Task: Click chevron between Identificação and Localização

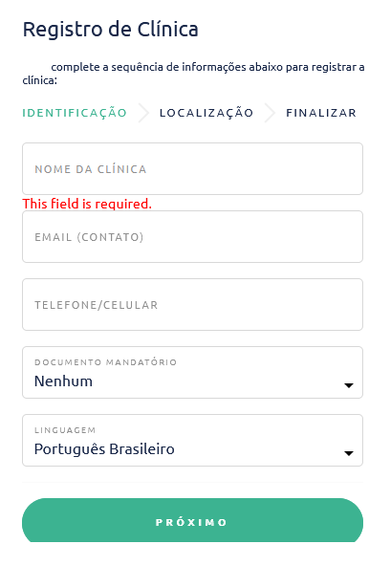Action: [x=143, y=113]
